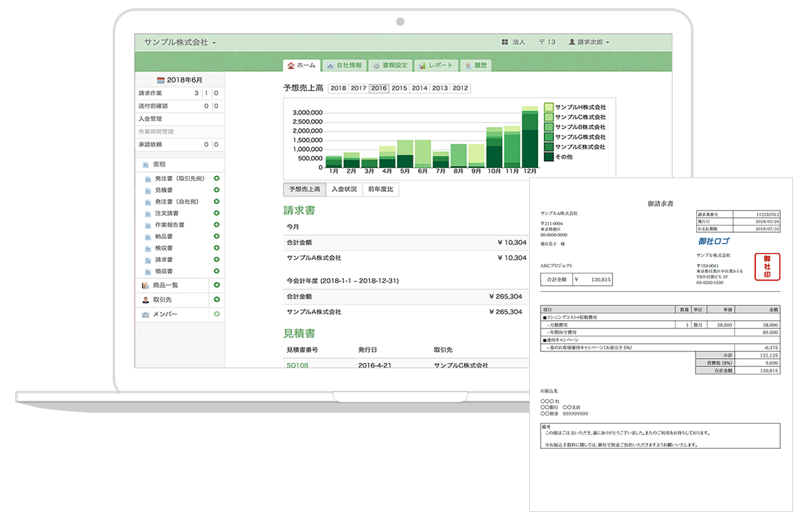Click the green plus icon next to 見積書
Viewport: 812px width, 524px height.
[217, 190]
